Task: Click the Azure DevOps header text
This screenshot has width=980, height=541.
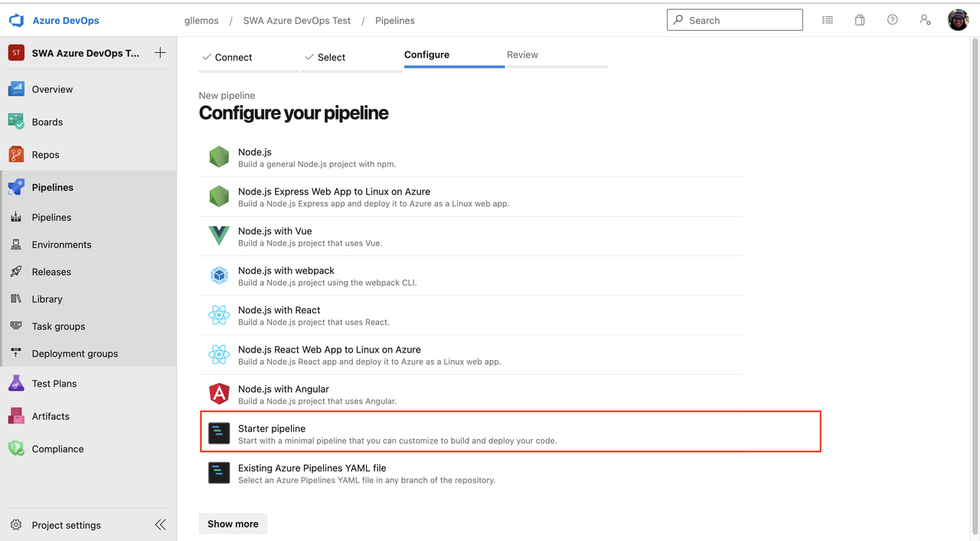Action: tap(66, 21)
